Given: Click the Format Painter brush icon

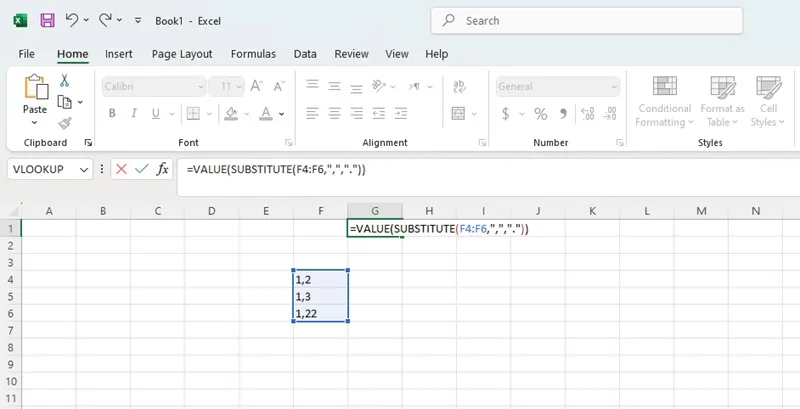Looking at the screenshot, I should click(65, 123).
